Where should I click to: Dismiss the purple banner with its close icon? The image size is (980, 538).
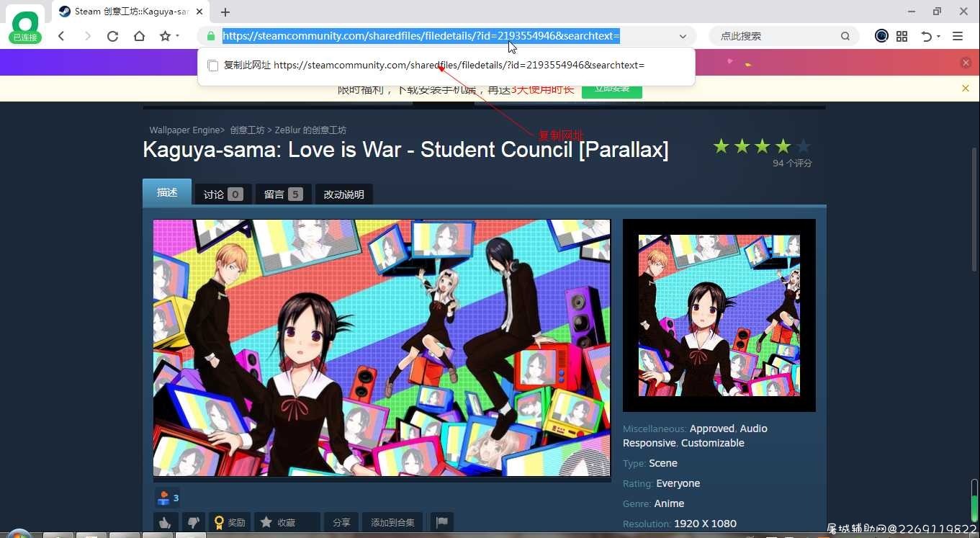coord(966,63)
